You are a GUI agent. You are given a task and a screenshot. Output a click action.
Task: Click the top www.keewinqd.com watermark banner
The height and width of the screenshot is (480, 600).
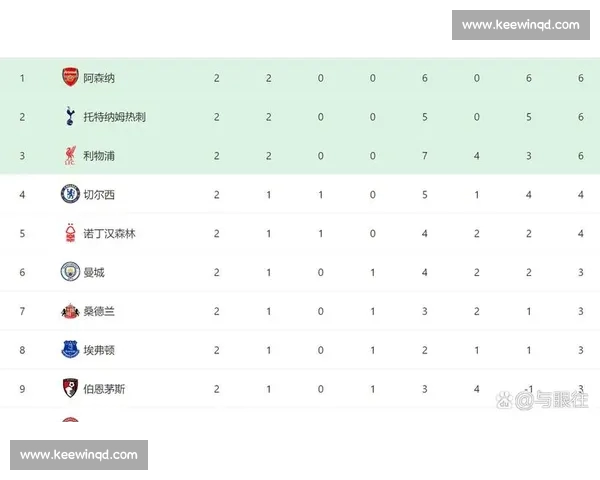pos(520,25)
